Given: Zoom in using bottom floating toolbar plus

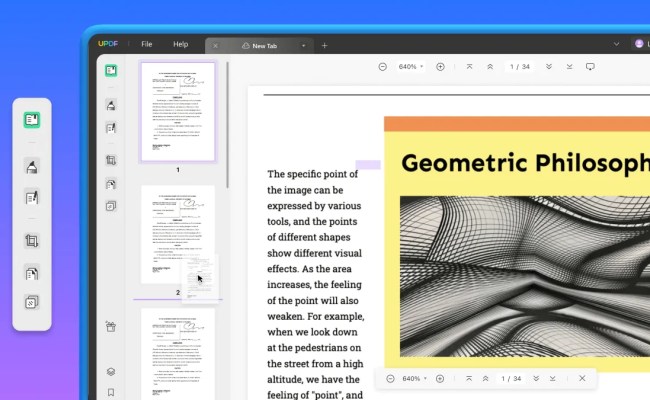Looking at the screenshot, I should tap(440, 378).
